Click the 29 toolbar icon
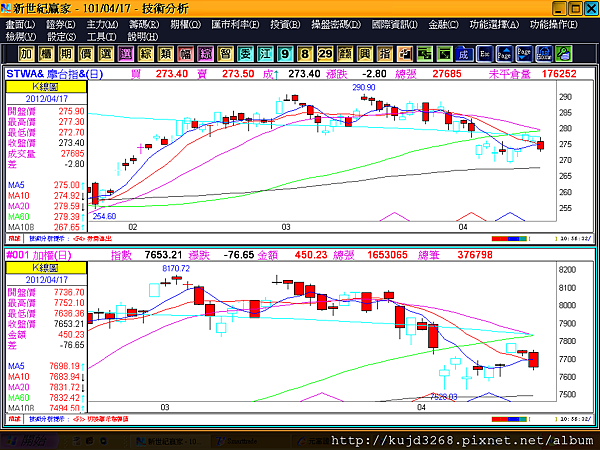The width and height of the screenshot is (600, 450). click(325, 54)
